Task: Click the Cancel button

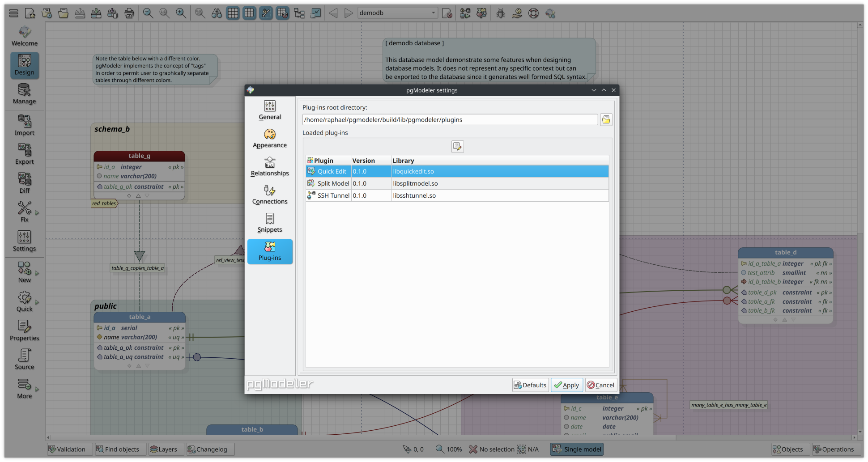Action: [x=601, y=385]
